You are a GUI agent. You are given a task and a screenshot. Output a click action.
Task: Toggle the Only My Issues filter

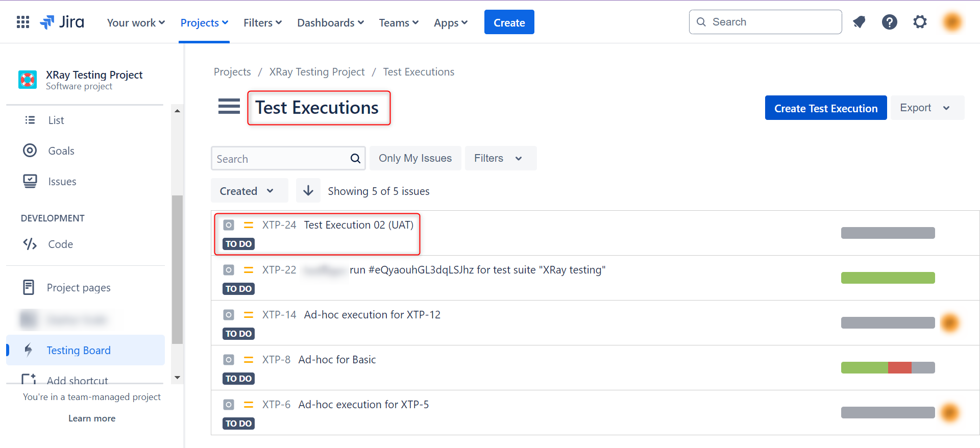415,158
